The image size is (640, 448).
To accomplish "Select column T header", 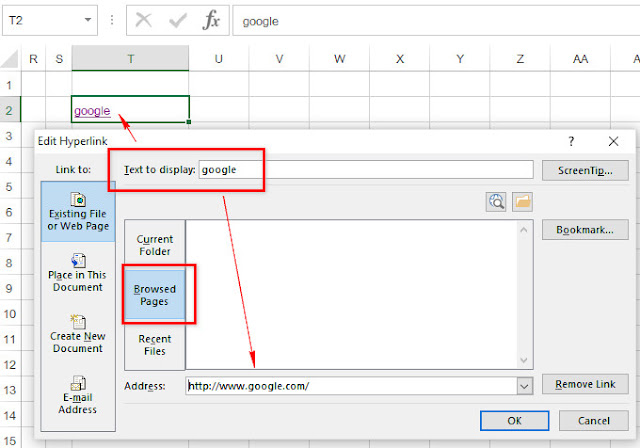I will pyautogui.click(x=130, y=59).
